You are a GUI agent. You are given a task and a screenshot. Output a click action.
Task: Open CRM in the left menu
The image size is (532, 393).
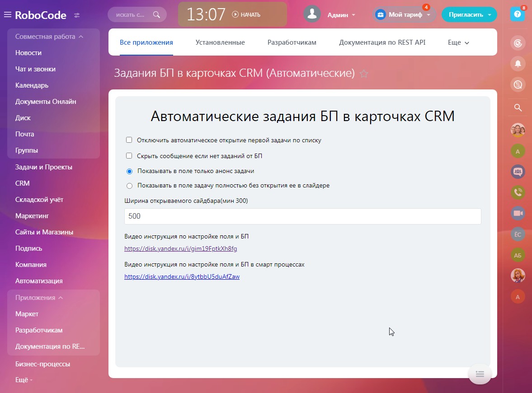(x=23, y=183)
